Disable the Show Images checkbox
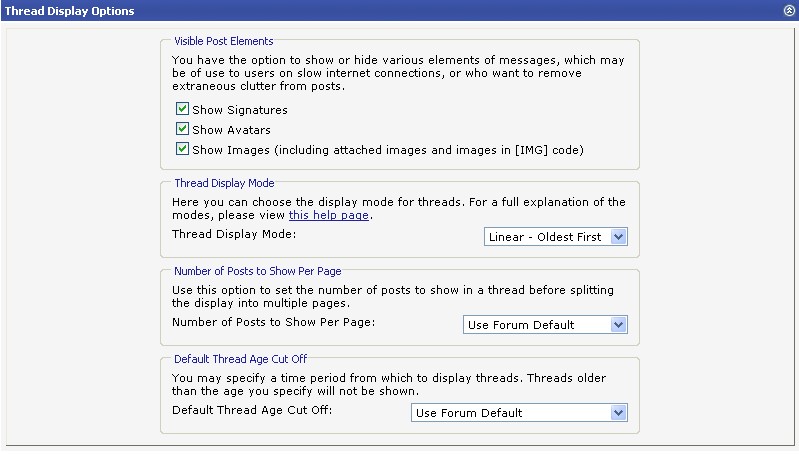 tap(182, 148)
